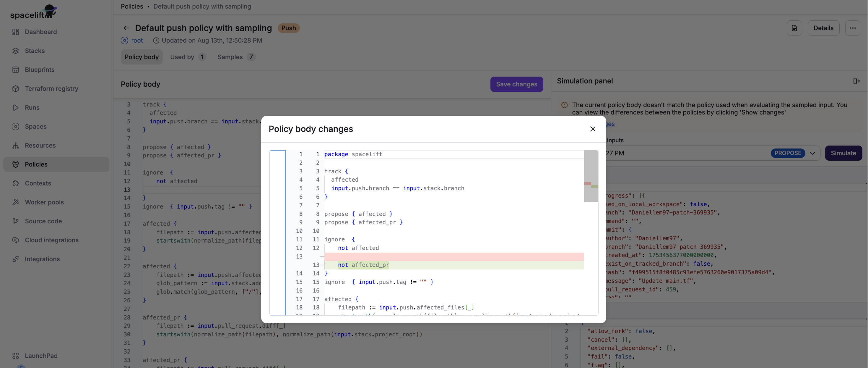The image size is (868, 368).
Task: Click the Simulate button
Action: pos(843,153)
